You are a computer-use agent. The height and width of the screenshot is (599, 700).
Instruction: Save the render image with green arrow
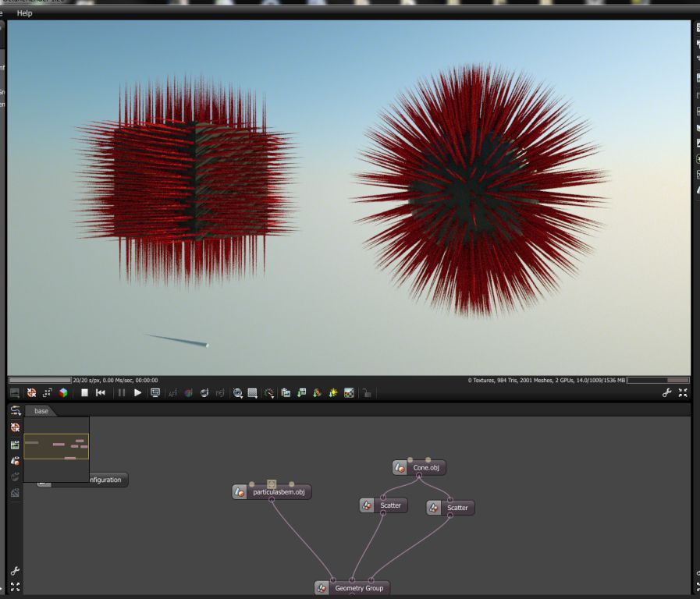pos(302,393)
